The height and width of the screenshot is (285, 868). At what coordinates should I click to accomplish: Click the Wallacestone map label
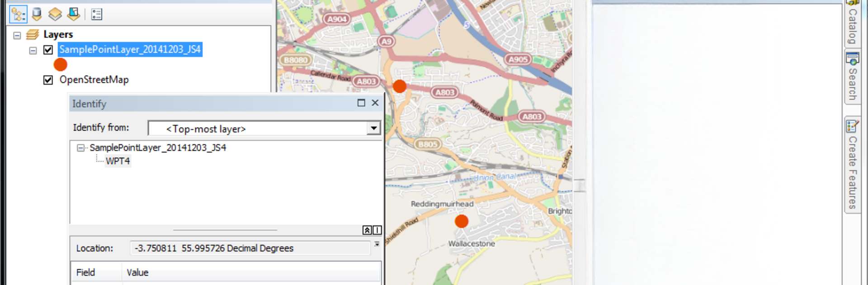472,243
